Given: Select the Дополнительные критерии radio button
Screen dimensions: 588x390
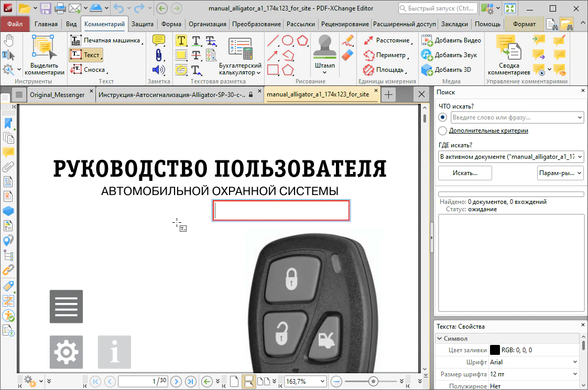Looking at the screenshot, I should [x=443, y=131].
